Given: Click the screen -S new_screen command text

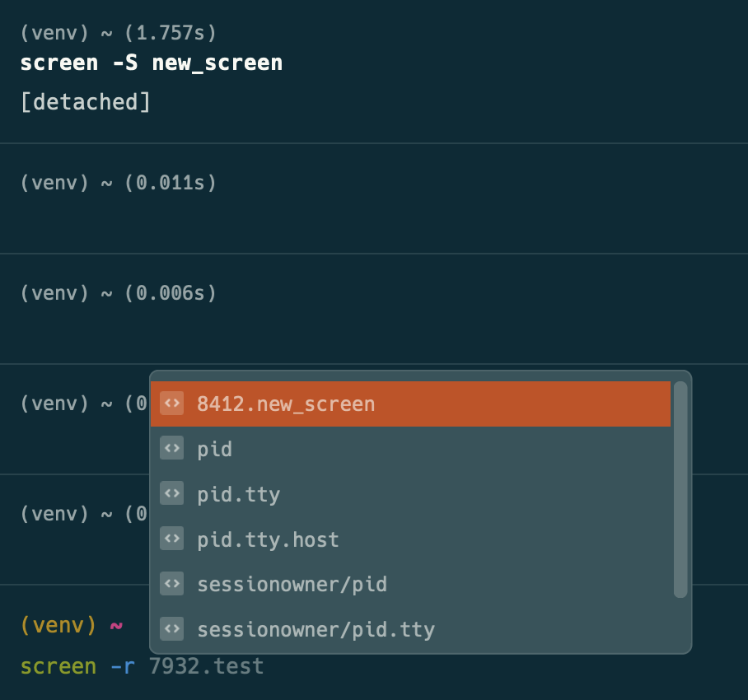Looking at the screenshot, I should click(x=151, y=62).
